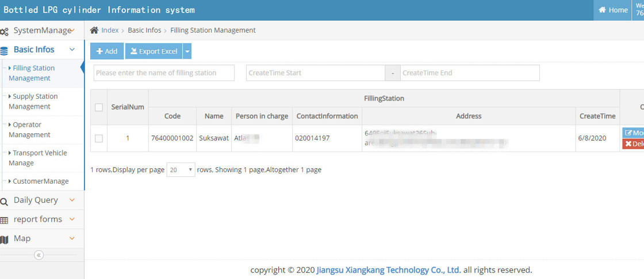This screenshot has height=279, width=644.
Task: Click the Daily Query magnifier icon
Action: point(5,201)
